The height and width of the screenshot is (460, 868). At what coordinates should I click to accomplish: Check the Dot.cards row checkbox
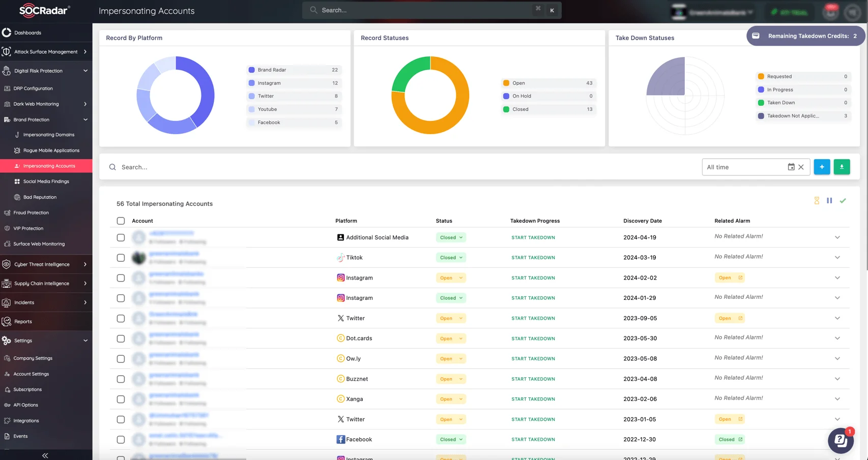tap(121, 339)
